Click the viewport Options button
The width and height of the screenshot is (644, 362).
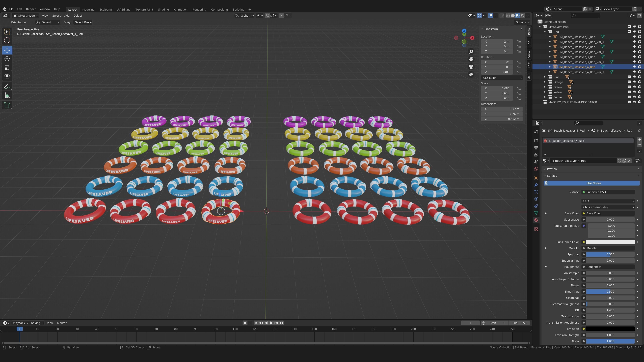(x=522, y=22)
